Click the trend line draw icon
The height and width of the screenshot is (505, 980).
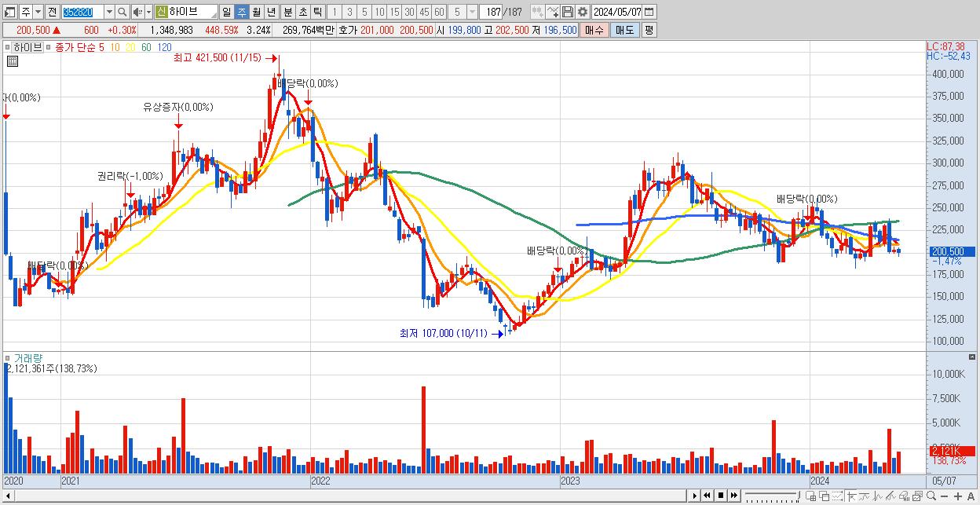point(865,496)
